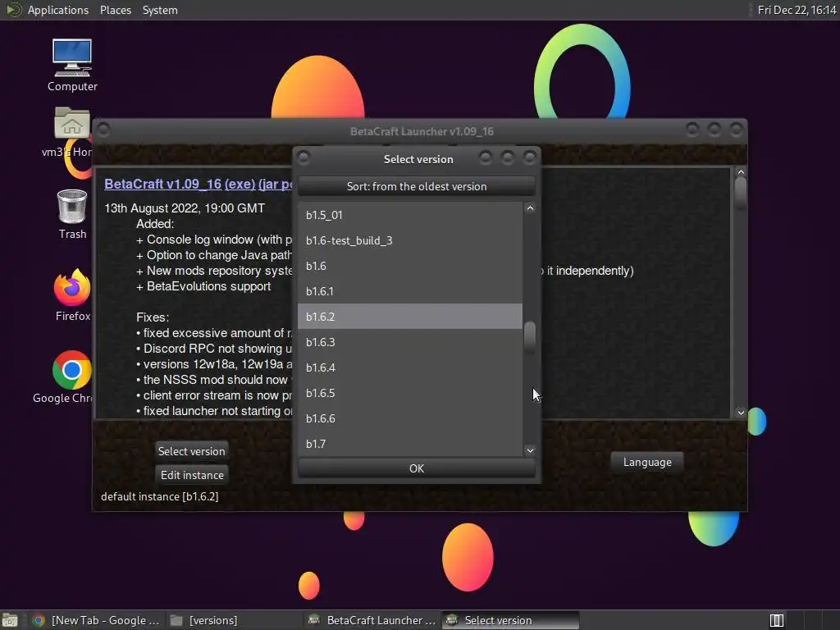Click the version list scrollbar thumb
This screenshot has height=630, width=840.
[530, 337]
